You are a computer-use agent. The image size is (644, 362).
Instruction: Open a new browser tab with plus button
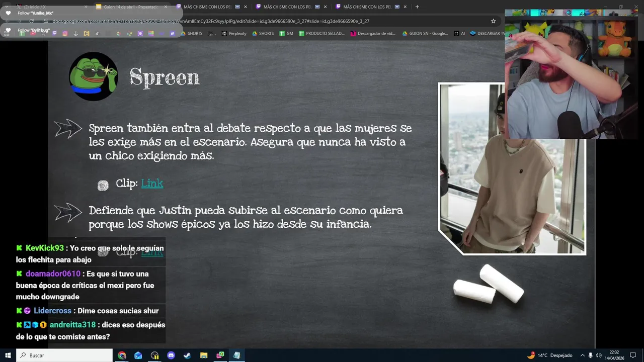[x=417, y=7]
